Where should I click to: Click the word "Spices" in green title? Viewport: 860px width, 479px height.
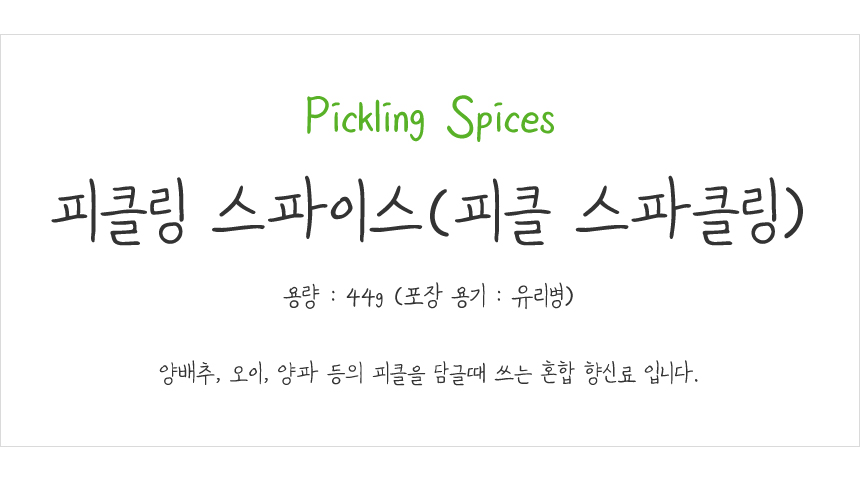pyautogui.click(x=502, y=118)
